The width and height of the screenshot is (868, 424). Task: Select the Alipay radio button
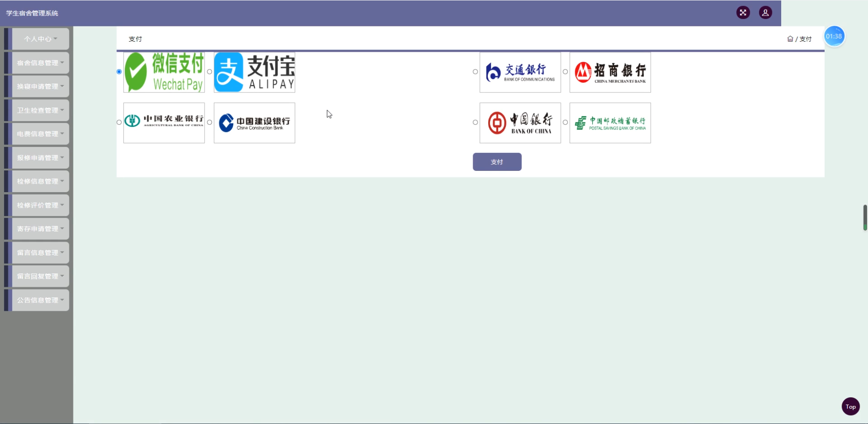[210, 72]
